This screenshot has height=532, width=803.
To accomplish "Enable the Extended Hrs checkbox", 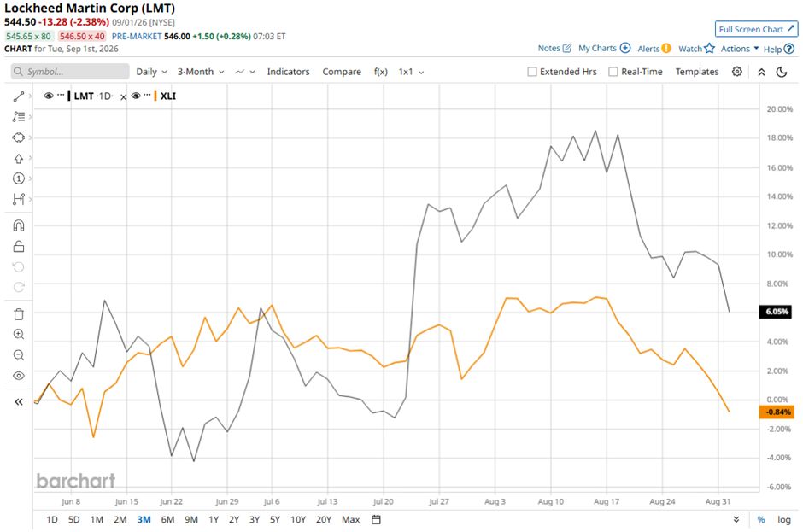I will (x=532, y=72).
